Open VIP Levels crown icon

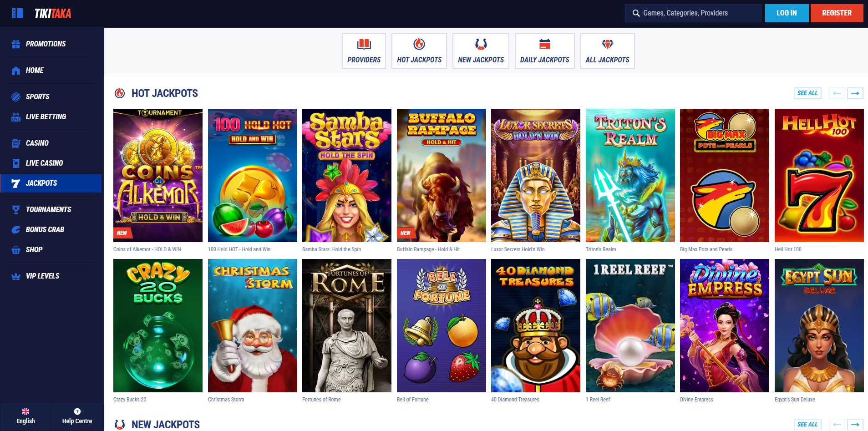[x=16, y=276]
